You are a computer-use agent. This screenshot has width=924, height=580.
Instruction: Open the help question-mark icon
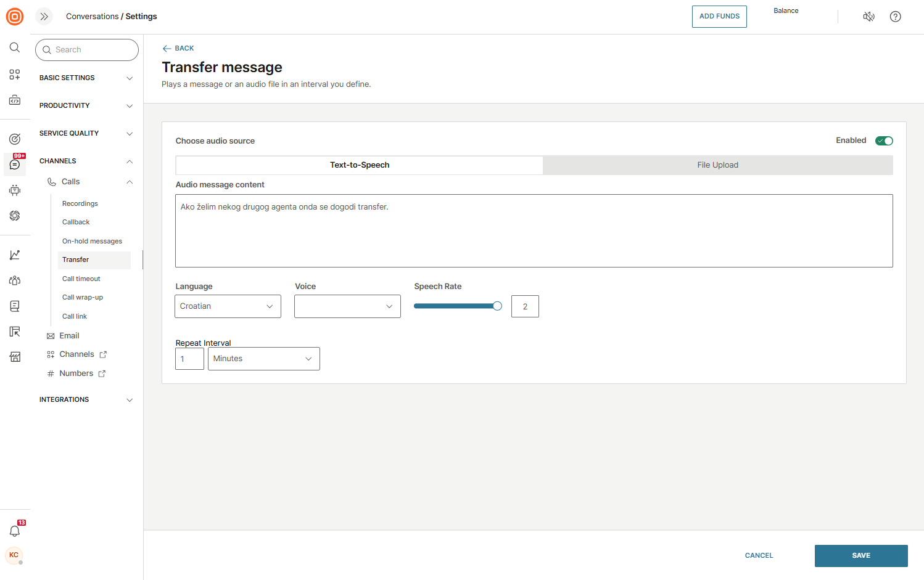895,17
